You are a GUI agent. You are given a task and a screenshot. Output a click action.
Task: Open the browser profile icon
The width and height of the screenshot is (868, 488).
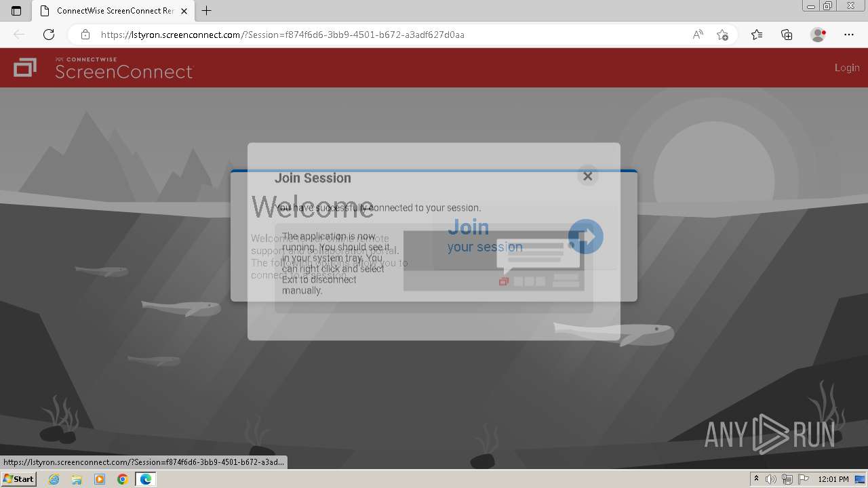coord(818,35)
